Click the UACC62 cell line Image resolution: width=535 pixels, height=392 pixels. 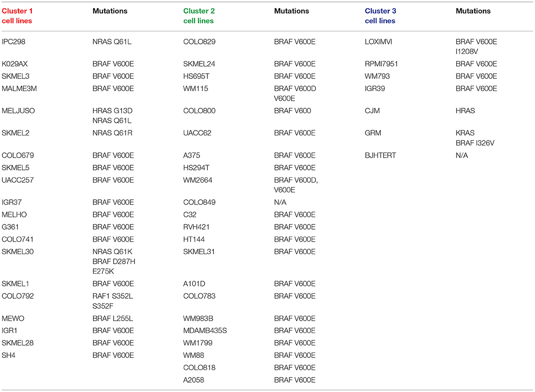pos(197,133)
